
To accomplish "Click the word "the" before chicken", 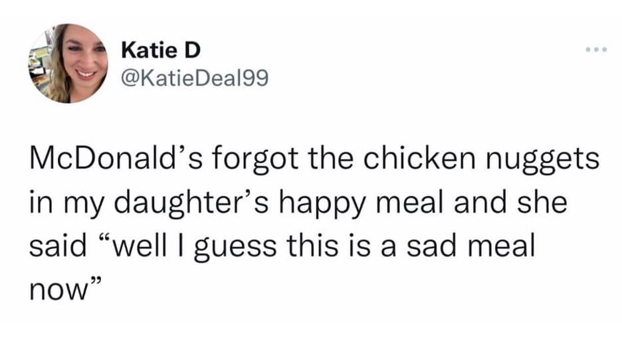I will click(322, 162).
